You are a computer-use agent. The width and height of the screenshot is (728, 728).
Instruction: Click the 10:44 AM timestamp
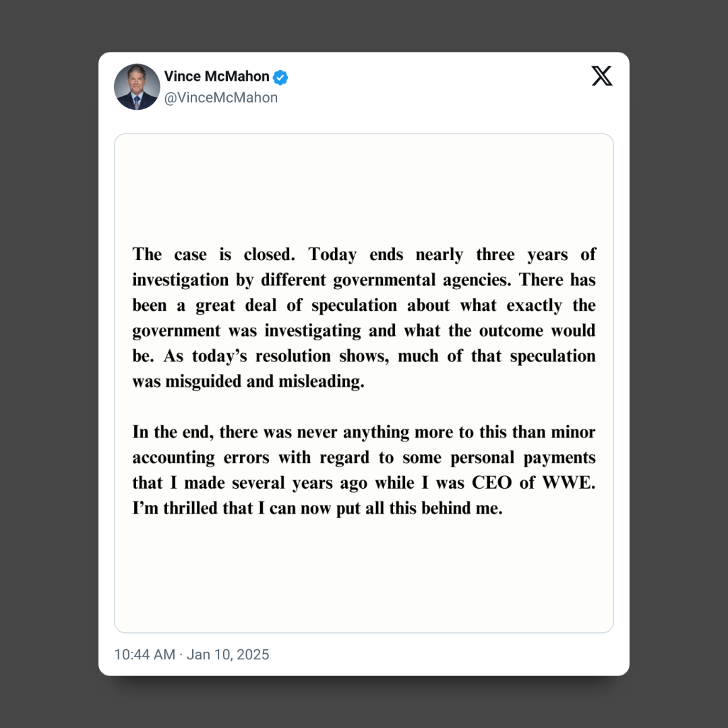tap(144, 654)
